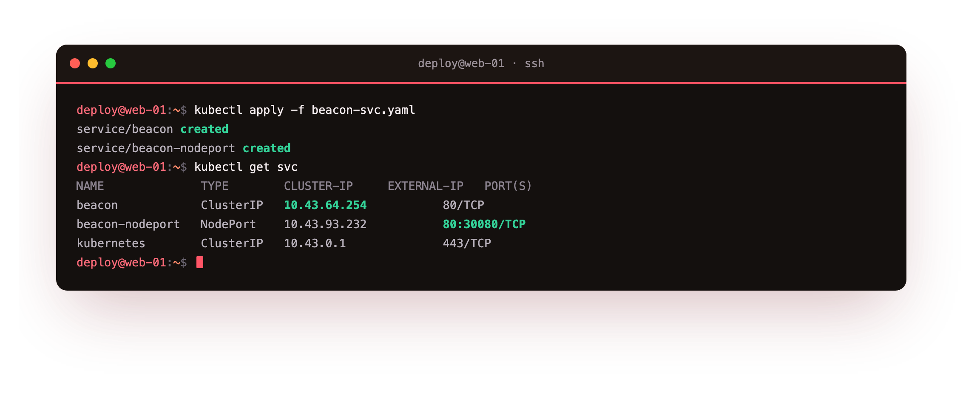
Task: Click the highlighted IP 10.43.64.254
Action: pyautogui.click(x=325, y=205)
